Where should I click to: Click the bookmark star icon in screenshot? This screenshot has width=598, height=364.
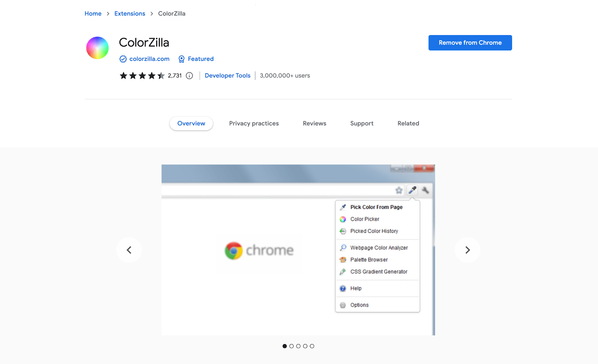(399, 191)
